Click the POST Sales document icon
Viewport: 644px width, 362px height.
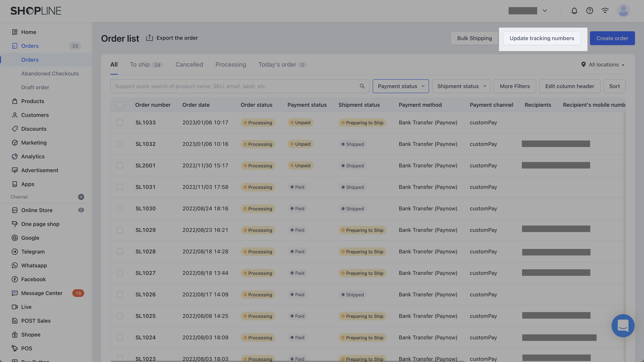click(x=15, y=321)
